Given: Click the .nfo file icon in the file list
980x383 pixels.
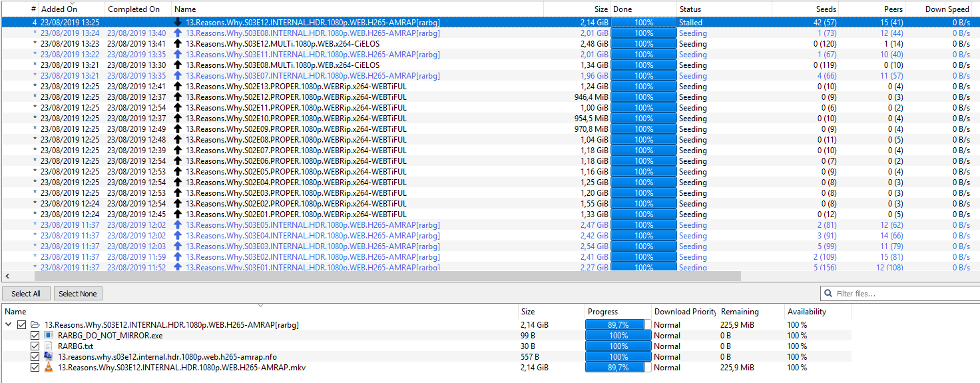Looking at the screenshot, I should [48, 357].
